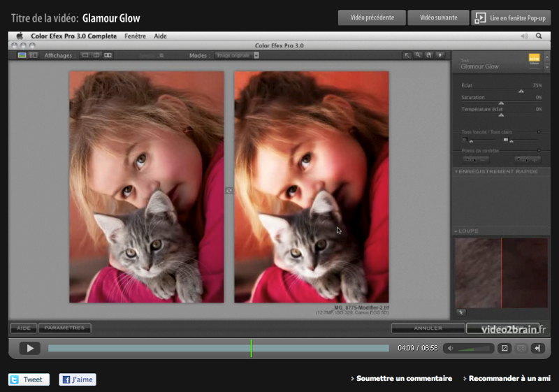Image resolution: width=559 pixels, height=392 pixels.
Task: Expand the Points de contrôle section
Action: [539, 151]
